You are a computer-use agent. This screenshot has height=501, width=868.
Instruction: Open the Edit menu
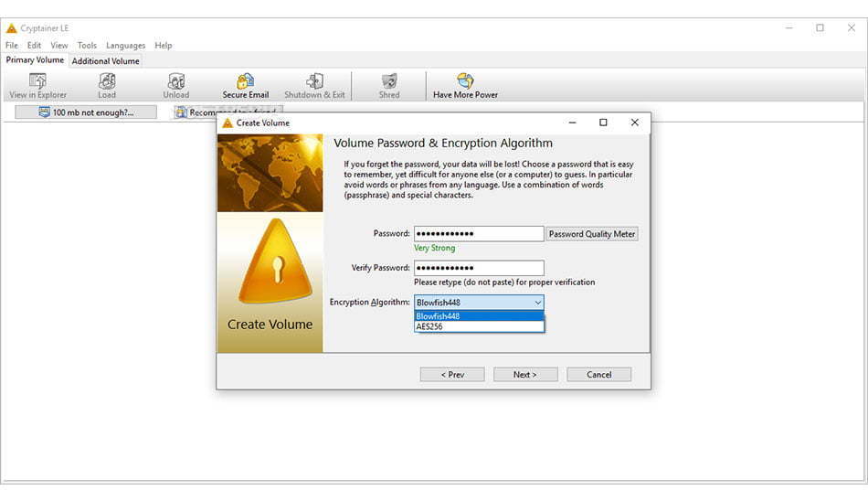click(x=34, y=46)
